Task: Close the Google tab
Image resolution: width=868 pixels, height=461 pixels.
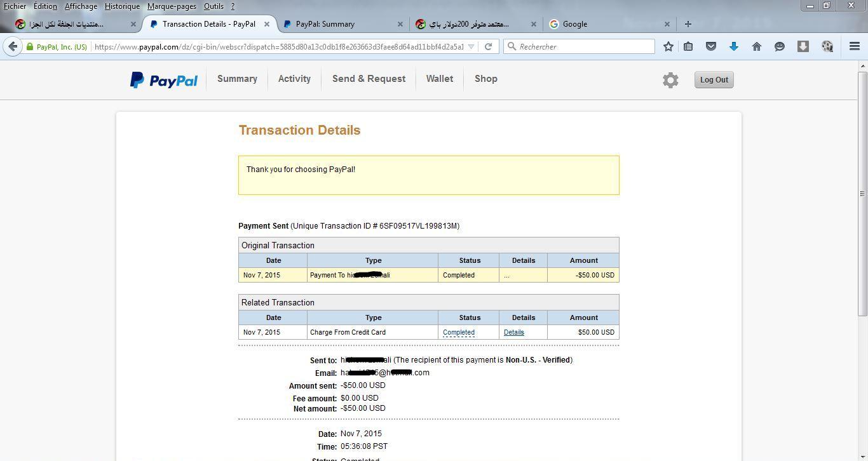Action: pyautogui.click(x=667, y=24)
